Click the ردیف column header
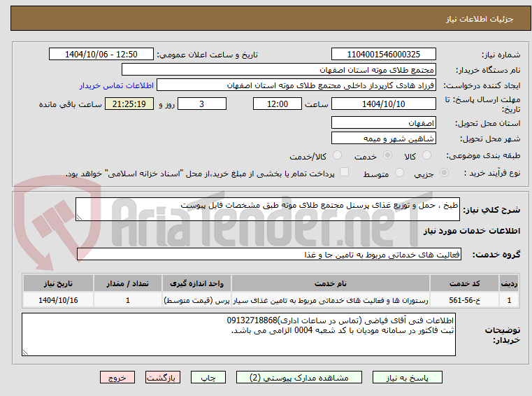This screenshot has height=396, width=532. pos(509,283)
